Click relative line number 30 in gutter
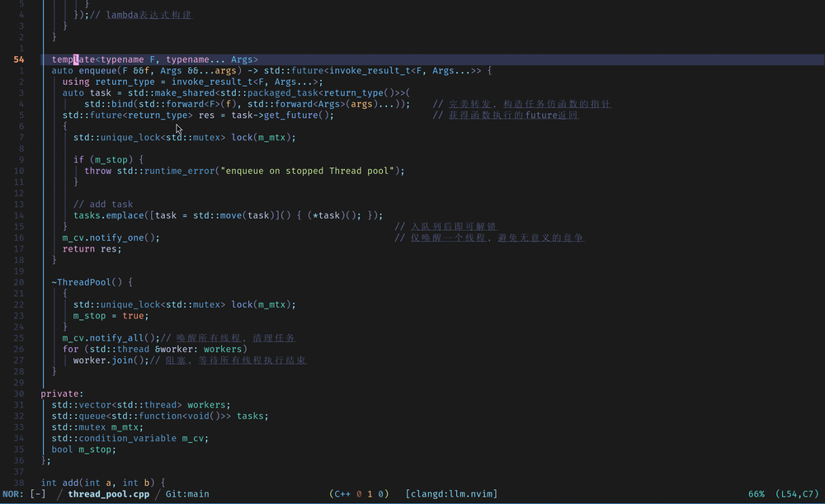 click(18, 393)
